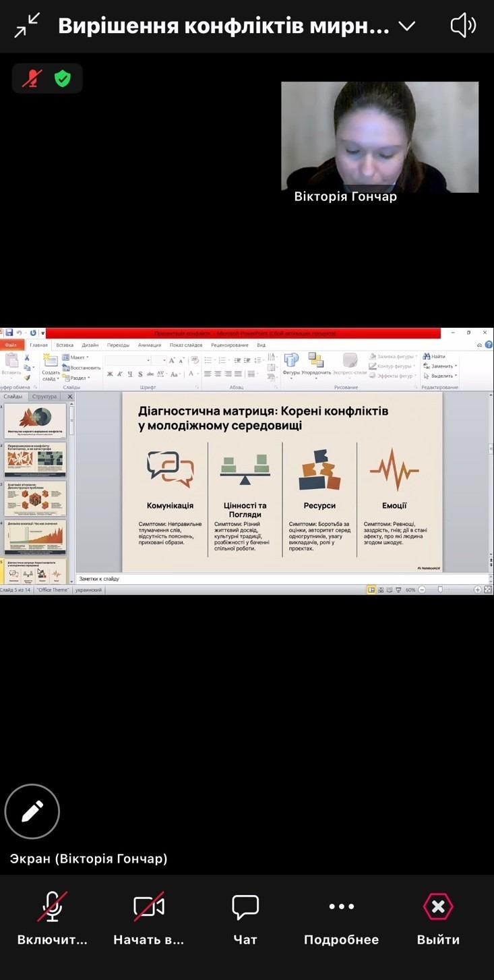
Task: Minimize the meeting view with the collapse arrows
Action: (x=26, y=26)
